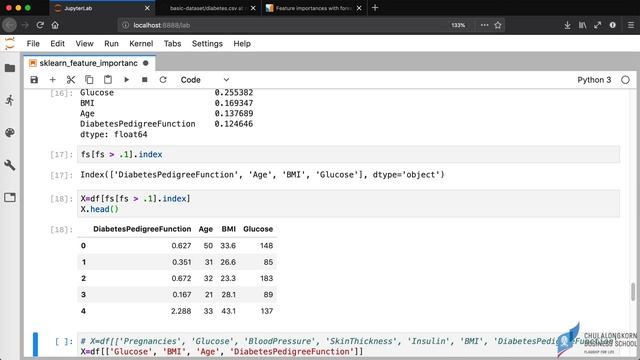Open the Kernel menu
Image resolution: width=640 pixels, height=360 pixels.
(141, 44)
